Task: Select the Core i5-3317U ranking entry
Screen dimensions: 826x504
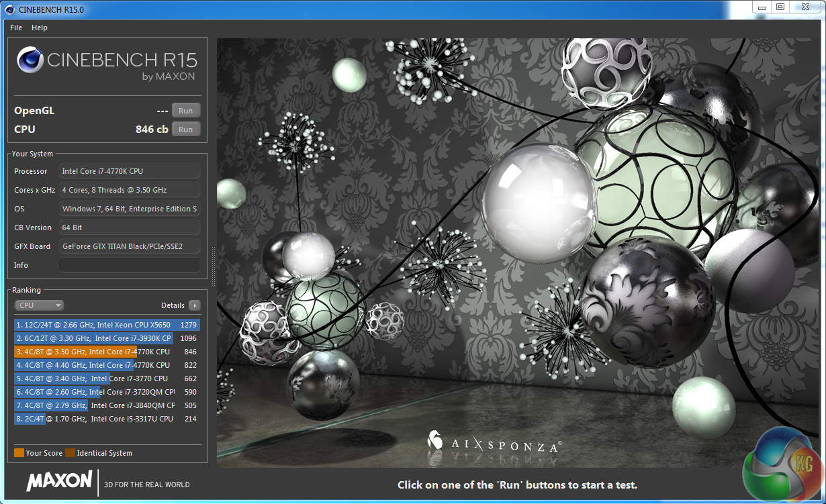Action: [x=107, y=419]
